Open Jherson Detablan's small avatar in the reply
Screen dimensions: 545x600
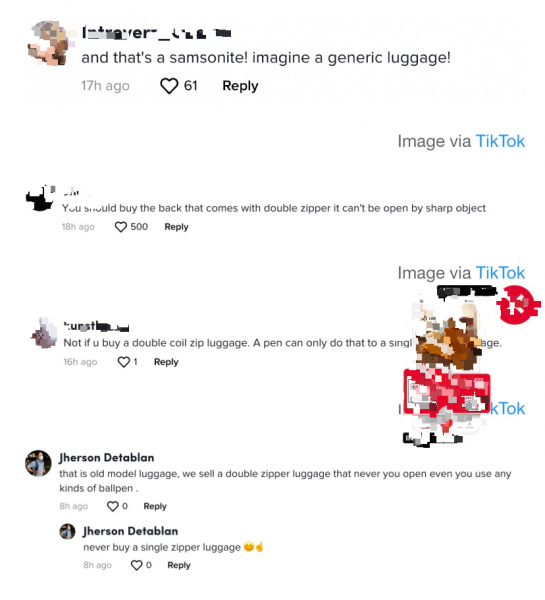(x=67, y=531)
